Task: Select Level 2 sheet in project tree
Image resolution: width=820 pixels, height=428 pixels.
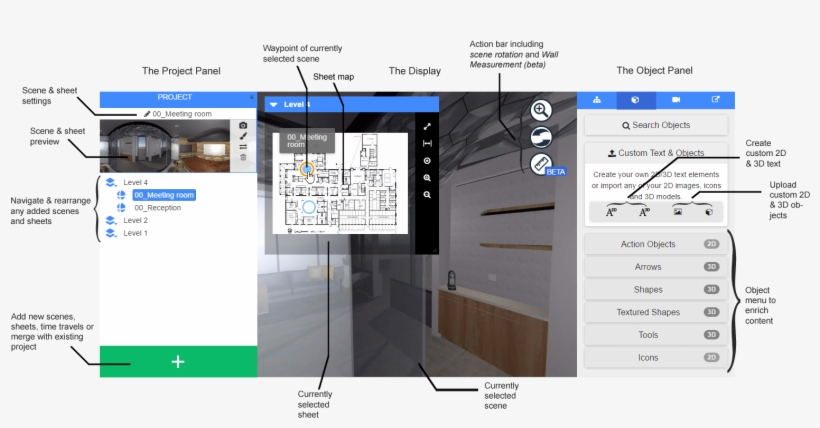Action: [x=135, y=220]
